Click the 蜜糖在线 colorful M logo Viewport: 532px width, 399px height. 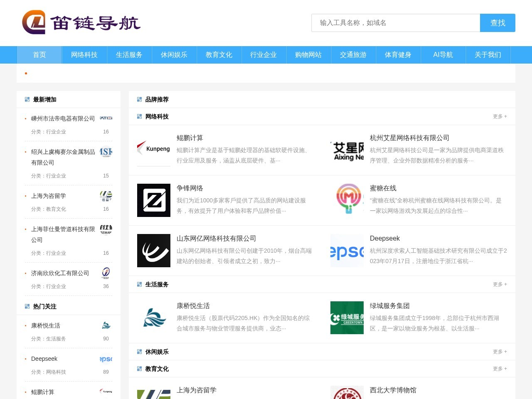(x=347, y=200)
